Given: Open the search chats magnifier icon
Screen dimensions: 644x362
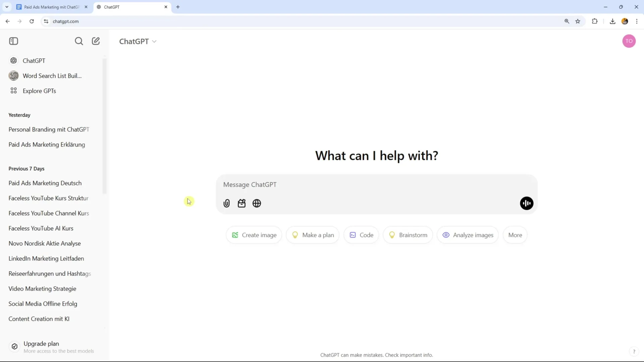Looking at the screenshot, I should [x=79, y=41].
